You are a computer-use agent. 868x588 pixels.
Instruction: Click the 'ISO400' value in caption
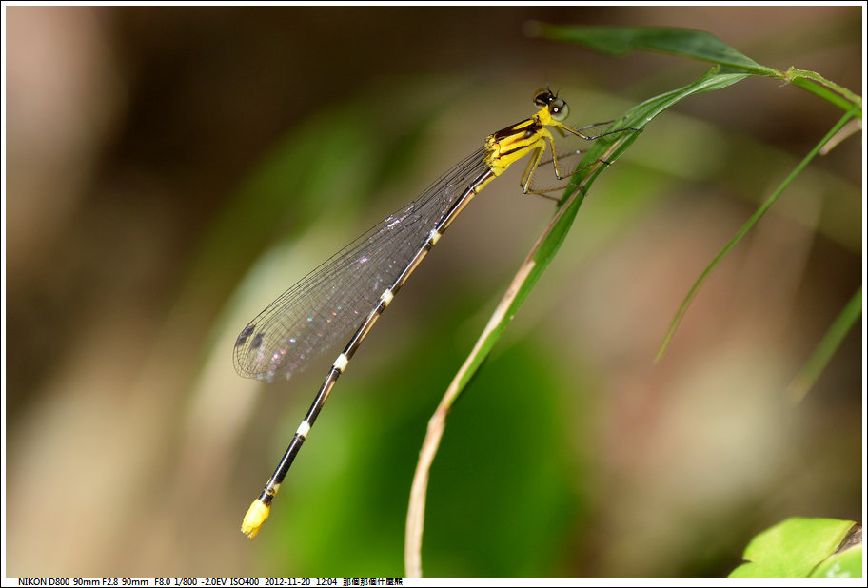click(245, 582)
